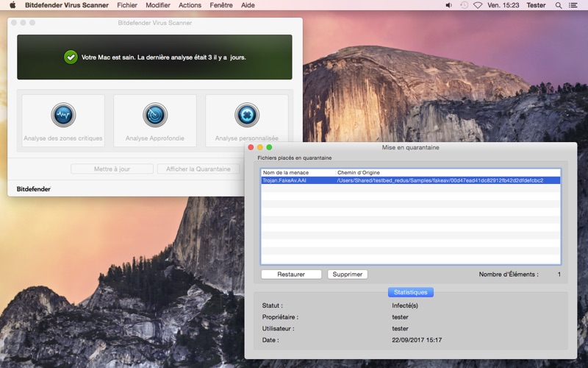Open the Fenêtre menu

221,5
